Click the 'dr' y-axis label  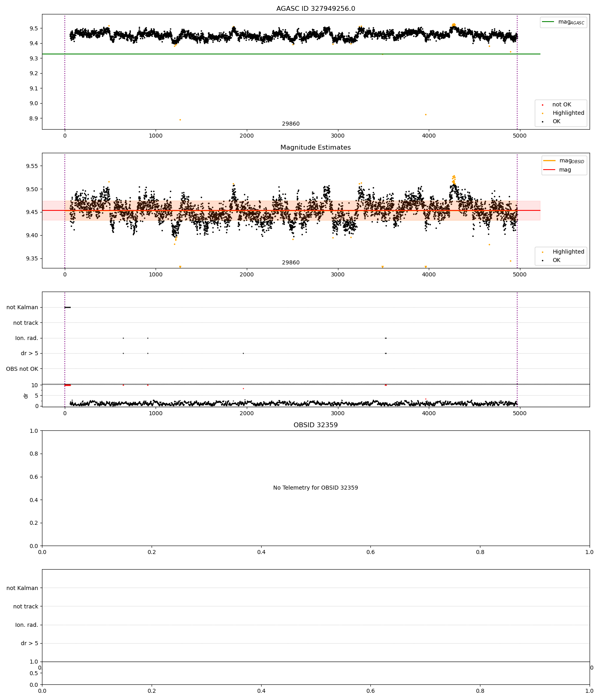click(26, 396)
